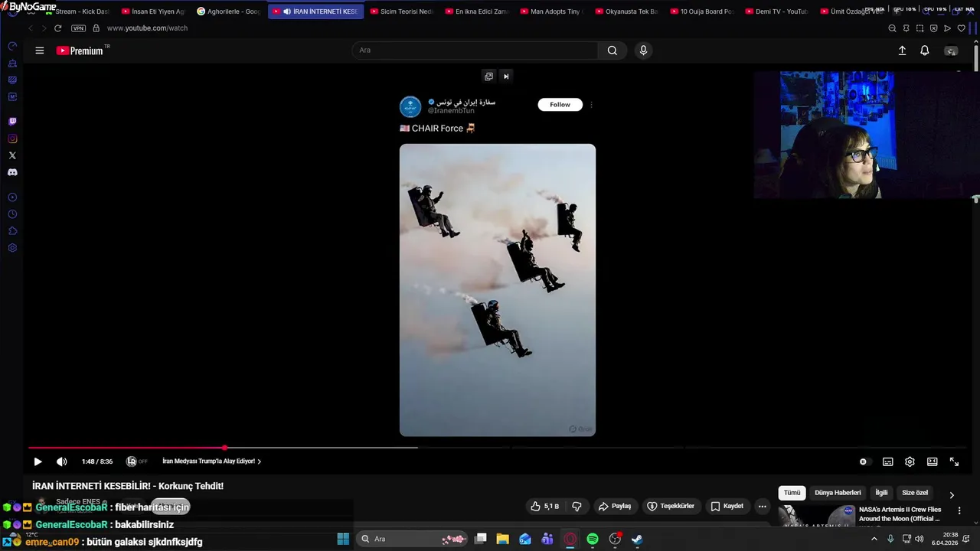Viewport: 980px width, 551px height.
Task: Open the YouTube upload/create icon
Action: (902, 51)
